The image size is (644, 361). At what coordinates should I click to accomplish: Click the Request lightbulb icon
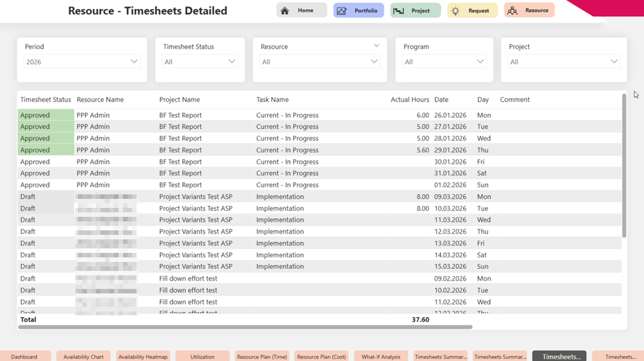pos(455,11)
